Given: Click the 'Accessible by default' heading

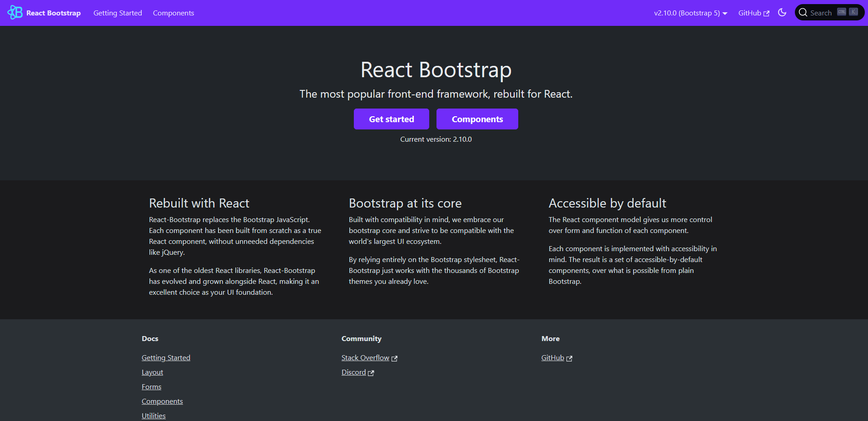Looking at the screenshot, I should click(607, 203).
